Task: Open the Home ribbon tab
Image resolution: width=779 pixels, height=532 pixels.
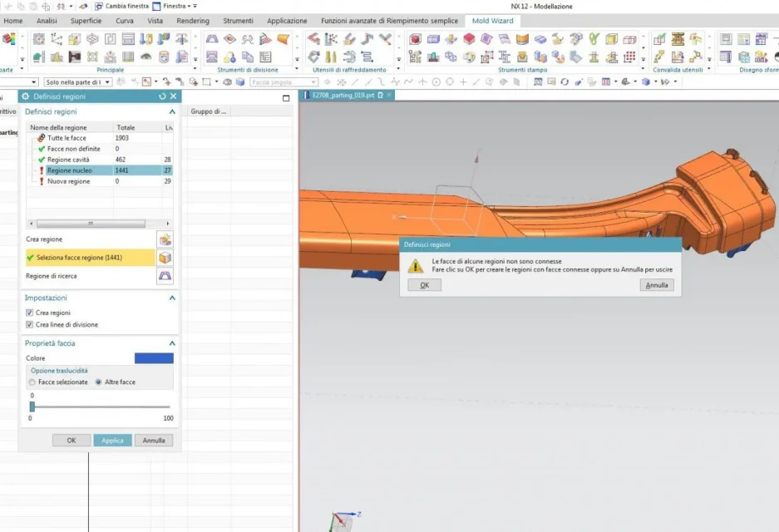Action: coord(13,21)
